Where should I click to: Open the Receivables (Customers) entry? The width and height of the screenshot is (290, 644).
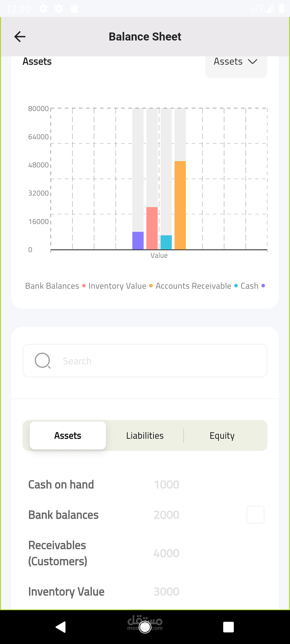pos(57,553)
